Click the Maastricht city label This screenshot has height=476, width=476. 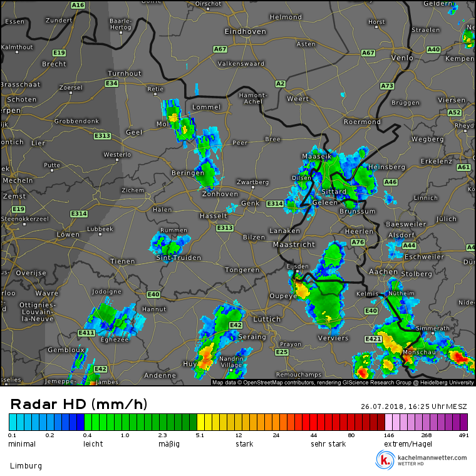tap(294, 244)
